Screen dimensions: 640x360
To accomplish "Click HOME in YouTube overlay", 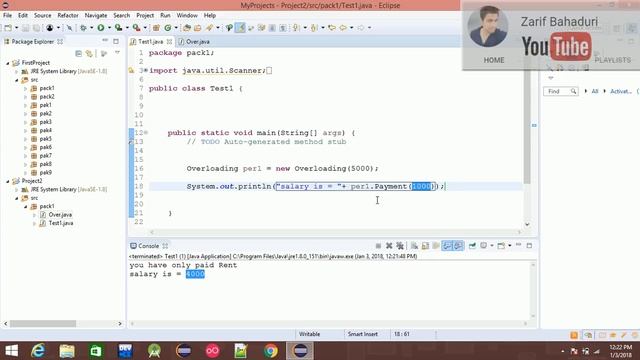I will pos(494,60).
